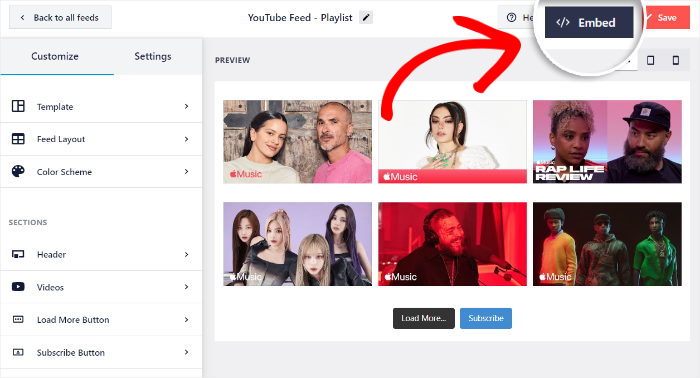Open the Rap Life Review video thumbnail
This screenshot has width=700, height=378.
pyautogui.click(x=607, y=142)
